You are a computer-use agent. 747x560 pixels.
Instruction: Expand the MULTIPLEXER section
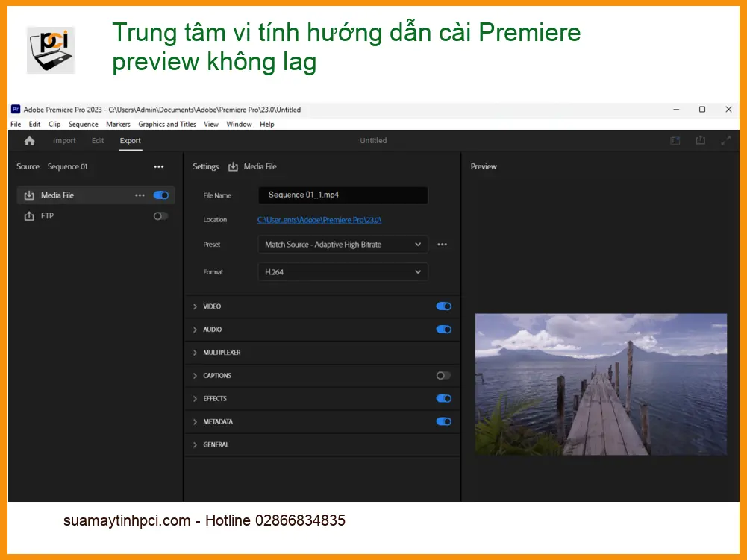195,353
